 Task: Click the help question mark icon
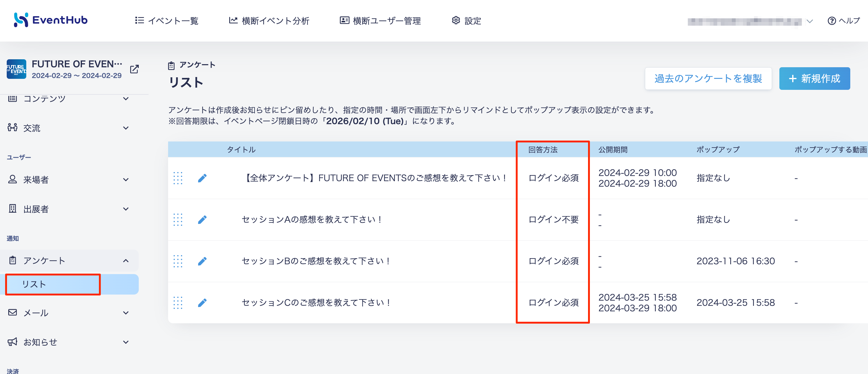[832, 21]
